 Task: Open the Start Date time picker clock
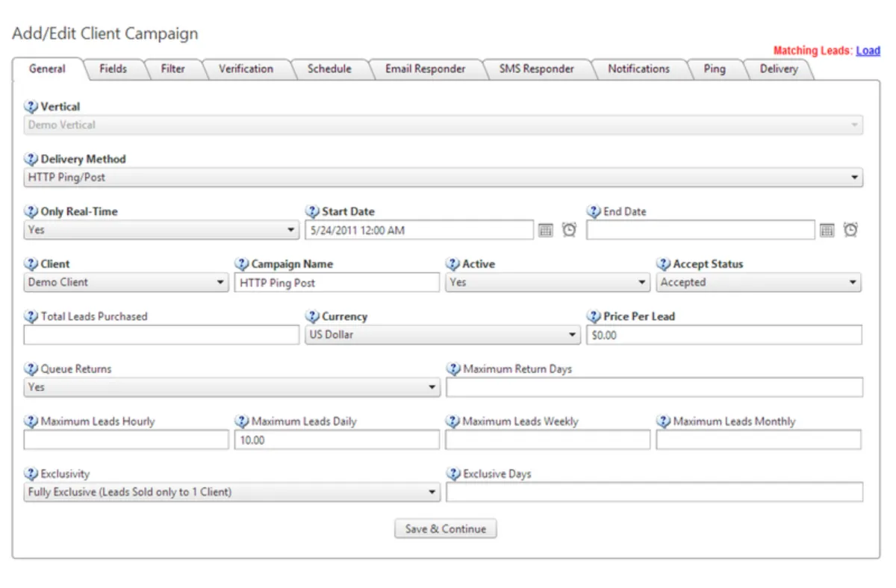pyautogui.click(x=569, y=230)
